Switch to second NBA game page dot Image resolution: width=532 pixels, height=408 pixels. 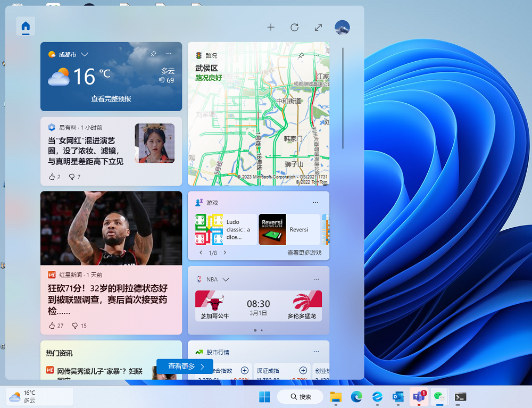point(262,330)
